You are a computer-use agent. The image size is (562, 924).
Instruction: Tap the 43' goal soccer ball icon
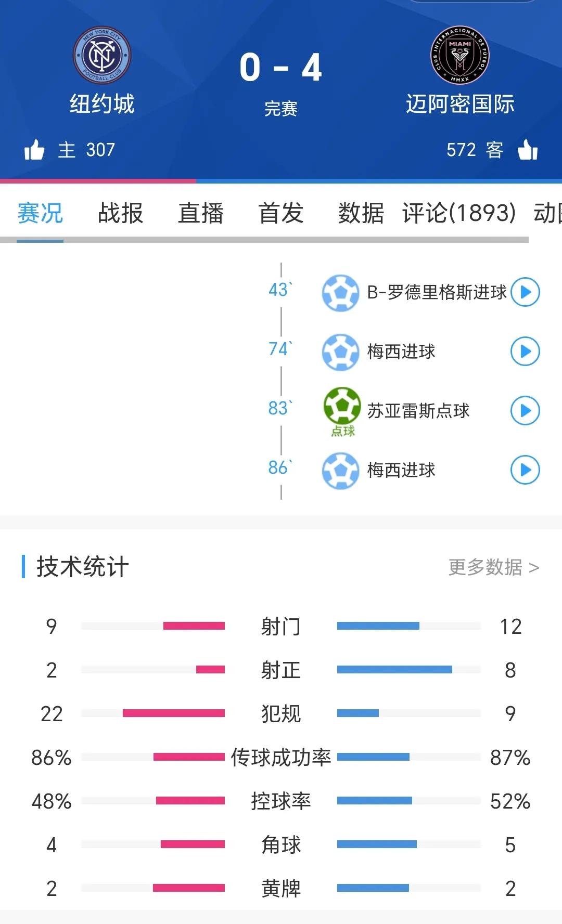(340, 293)
